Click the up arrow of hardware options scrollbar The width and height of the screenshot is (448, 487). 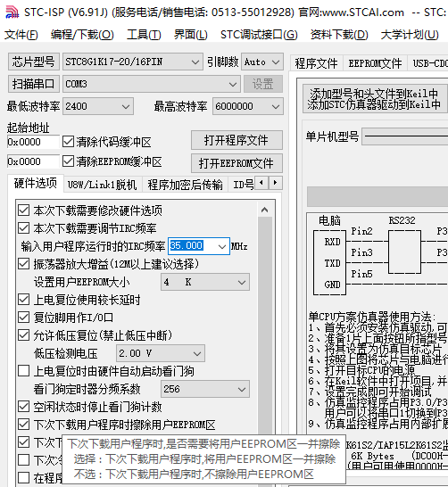[265, 210]
